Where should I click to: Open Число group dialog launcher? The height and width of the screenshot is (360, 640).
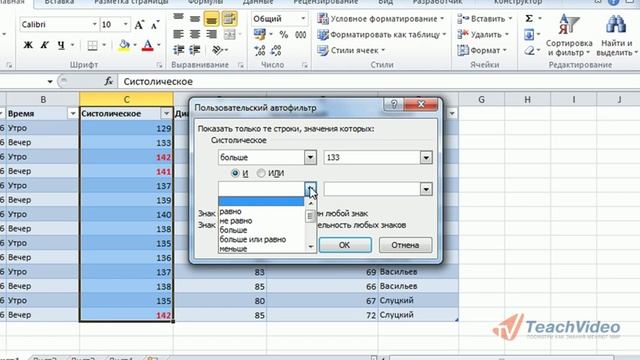coord(304,65)
